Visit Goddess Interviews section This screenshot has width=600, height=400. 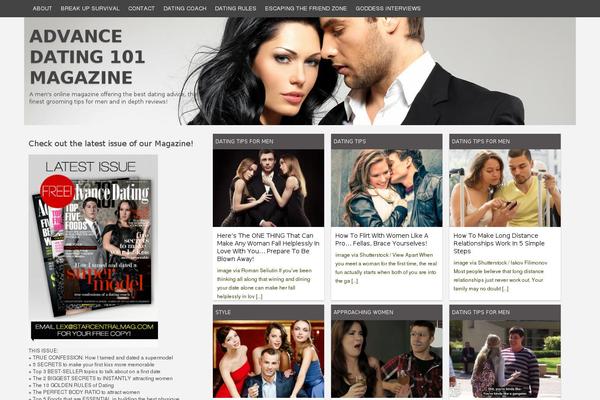click(x=388, y=8)
